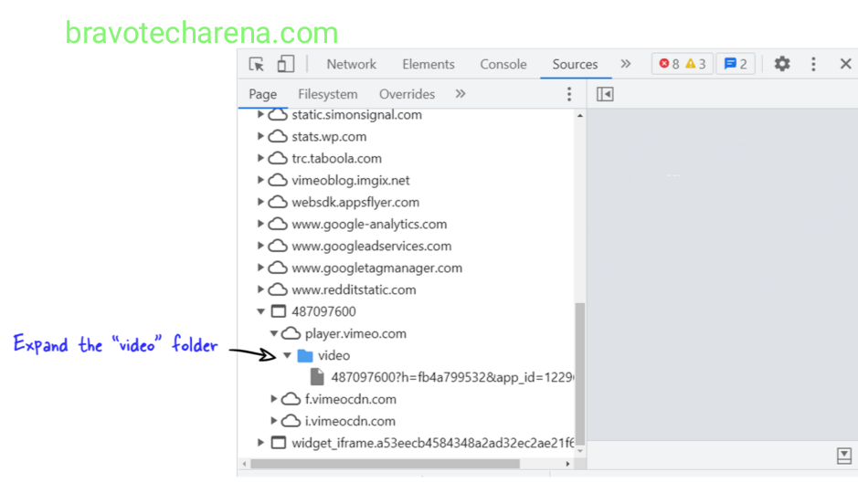The height and width of the screenshot is (504, 858).
Task: Switch to the Network tab
Action: point(351,64)
